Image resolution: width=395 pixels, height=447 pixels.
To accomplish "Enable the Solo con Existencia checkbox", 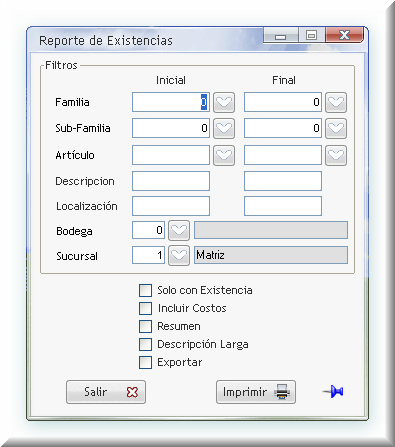I will point(145,290).
